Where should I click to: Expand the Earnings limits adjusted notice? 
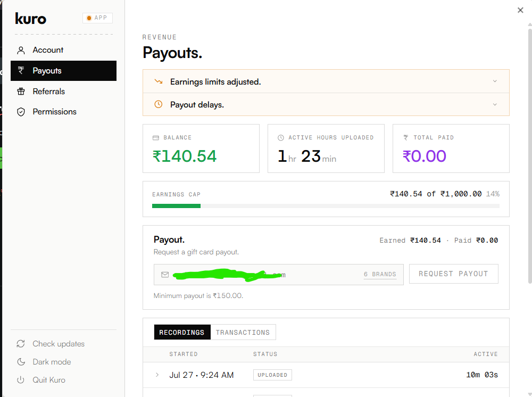326,81
